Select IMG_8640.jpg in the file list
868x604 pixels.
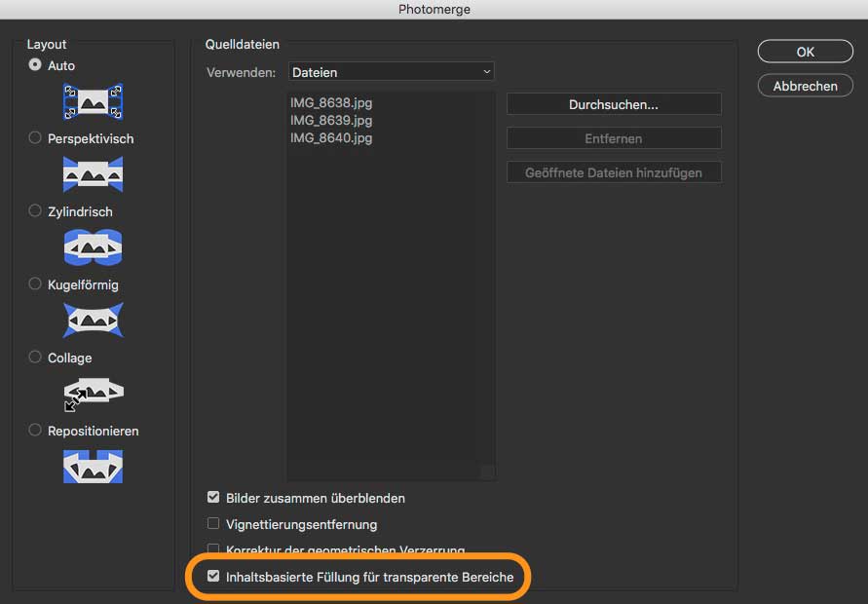point(331,137)
